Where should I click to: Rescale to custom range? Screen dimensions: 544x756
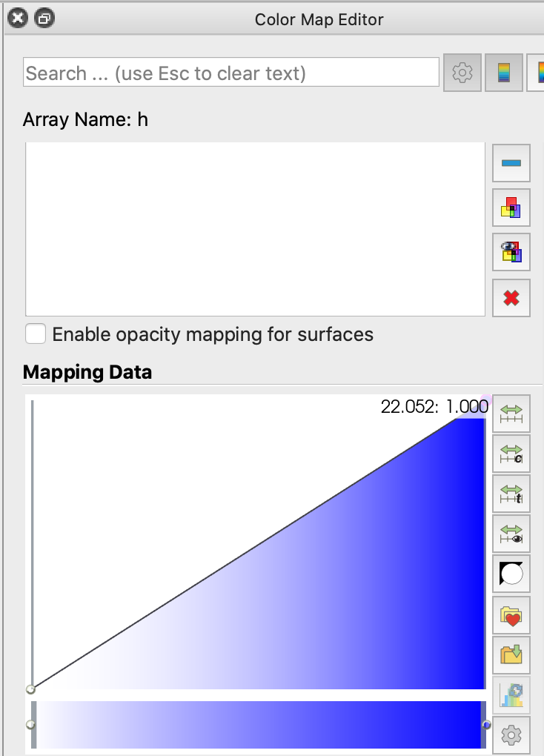pyautogui.click(x=511, y=454)
